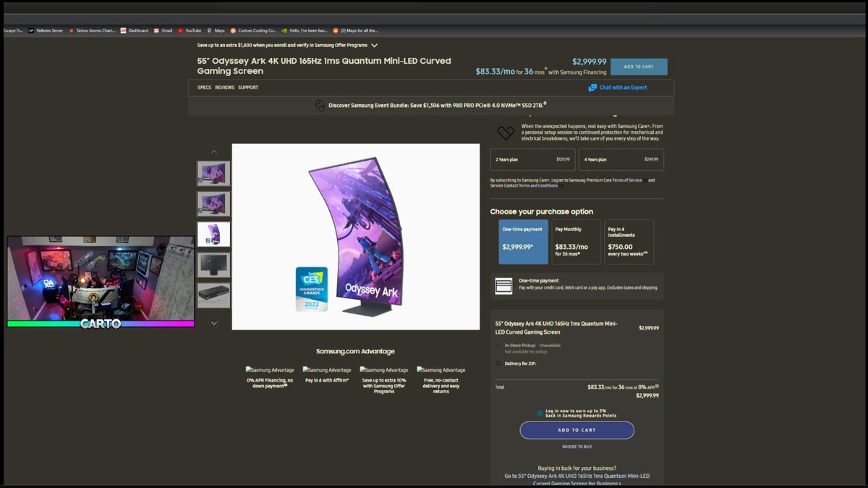The image size is (868, 488).
Task: Select the first product thumbnail
Action: coord(214,174)
